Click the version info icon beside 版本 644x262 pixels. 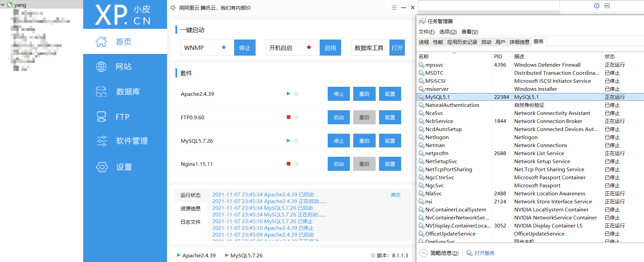[x=373, y=255]
